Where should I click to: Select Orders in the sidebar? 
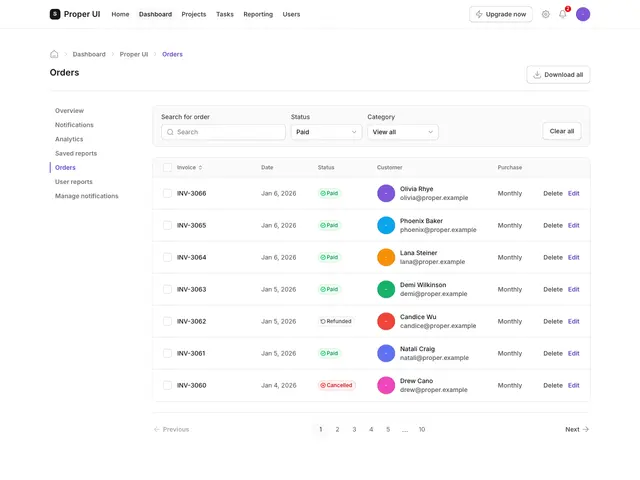pos(65,167)
